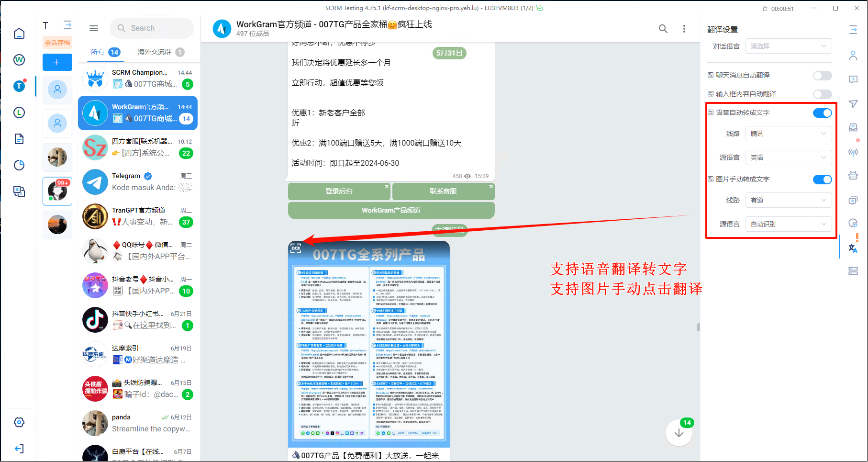The height and width of the screenshot is (462, 868).
Task: Open TranGPT官方频道 chat
Action: [x=138, y=216]
